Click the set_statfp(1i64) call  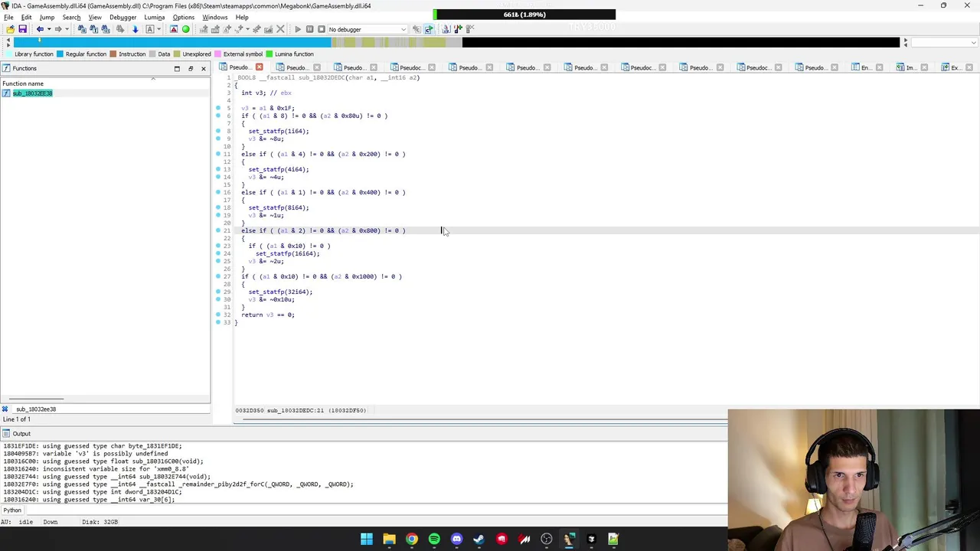coord(278,131)
